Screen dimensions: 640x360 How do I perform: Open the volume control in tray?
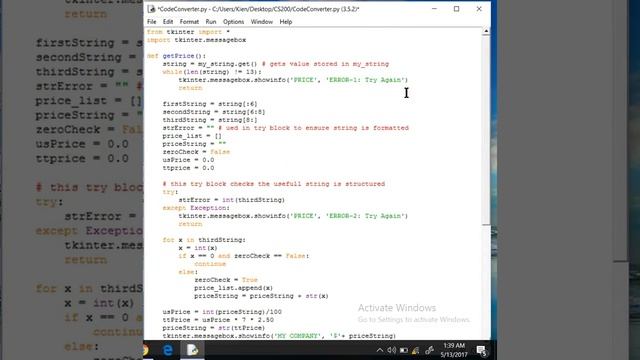point(391,350)
